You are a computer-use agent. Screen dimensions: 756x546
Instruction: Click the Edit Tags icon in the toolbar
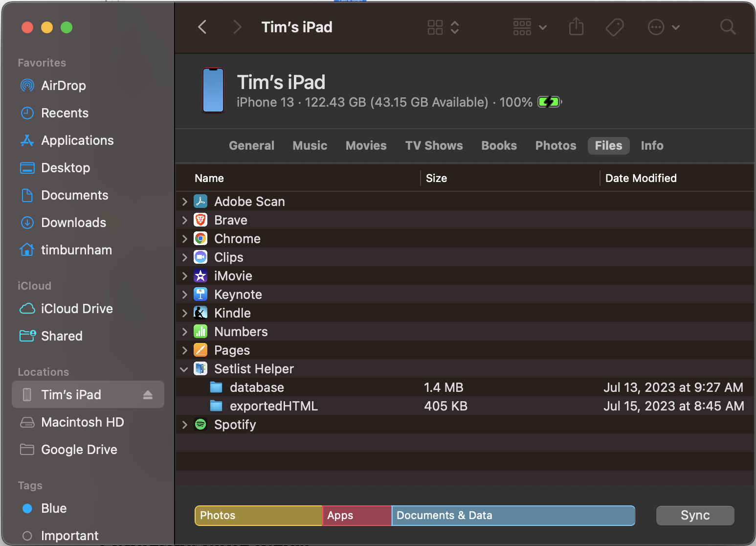(x=615, y=27)
